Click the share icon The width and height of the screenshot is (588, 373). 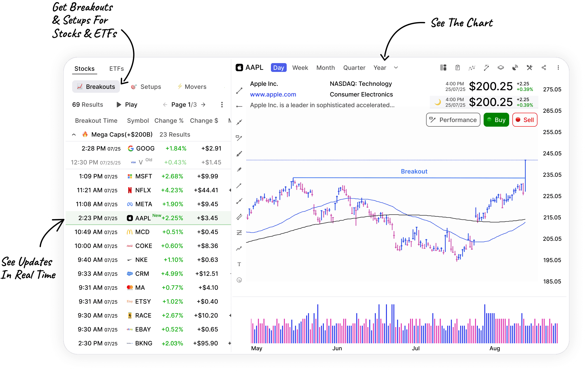(x=544, y=68)
